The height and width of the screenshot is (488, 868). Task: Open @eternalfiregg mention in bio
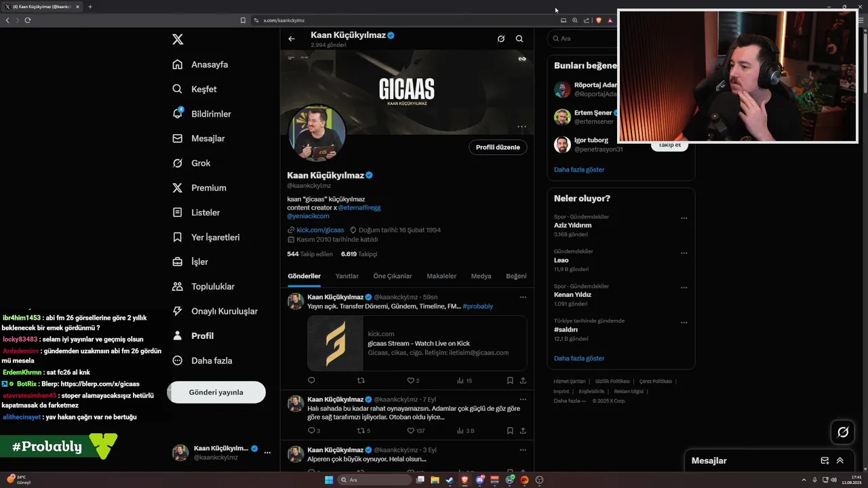(x=359, y=207)
